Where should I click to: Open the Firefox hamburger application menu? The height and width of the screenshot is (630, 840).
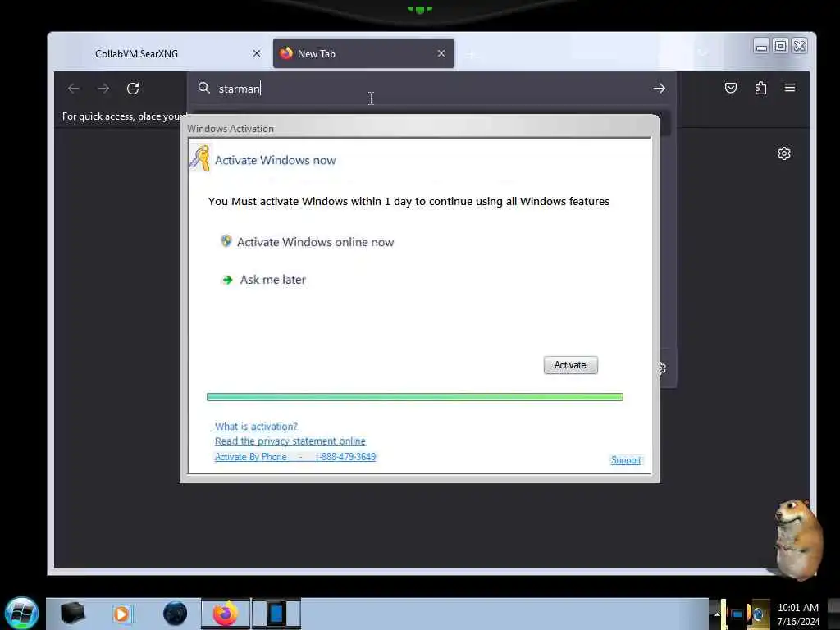point(790,87)
